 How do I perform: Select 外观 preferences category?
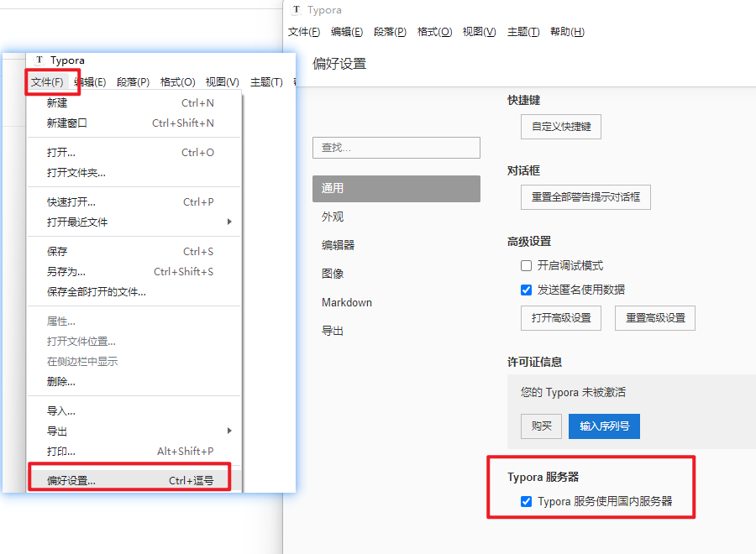pos(396,217)
